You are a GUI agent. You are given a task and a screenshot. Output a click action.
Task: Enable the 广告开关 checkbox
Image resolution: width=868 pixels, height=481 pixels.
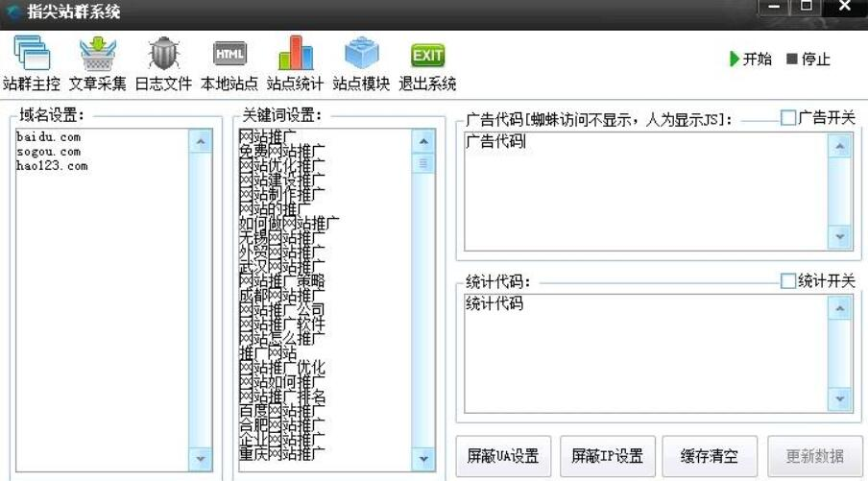787,117
